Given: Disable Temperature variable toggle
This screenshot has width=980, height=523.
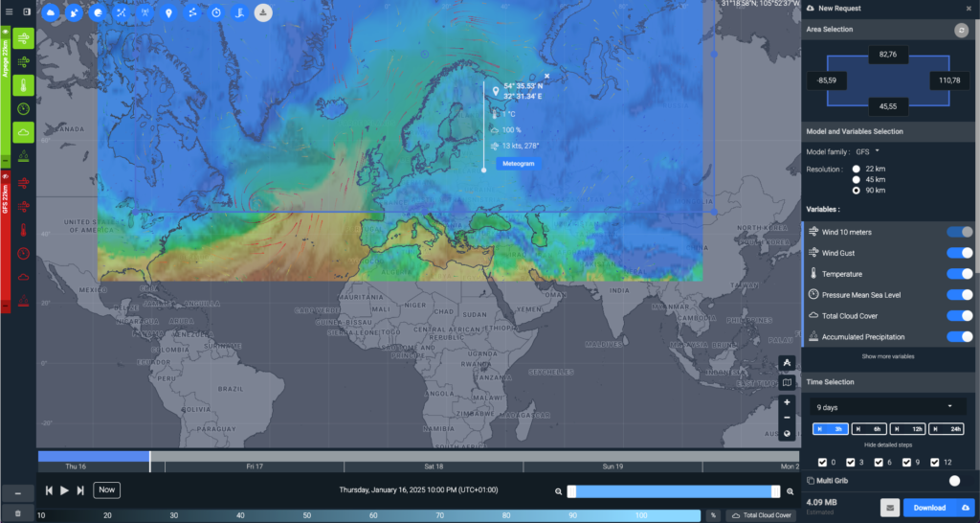Looking at the screenshot, I should coord(959,274).
